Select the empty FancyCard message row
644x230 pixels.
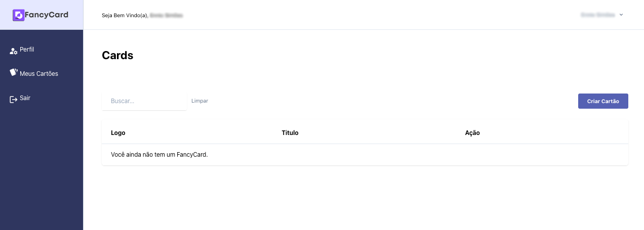[x=159, y=155]
